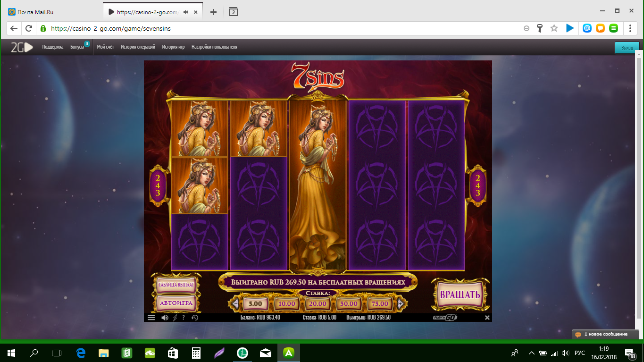Open the volume control in system tray

click(565, 353)
